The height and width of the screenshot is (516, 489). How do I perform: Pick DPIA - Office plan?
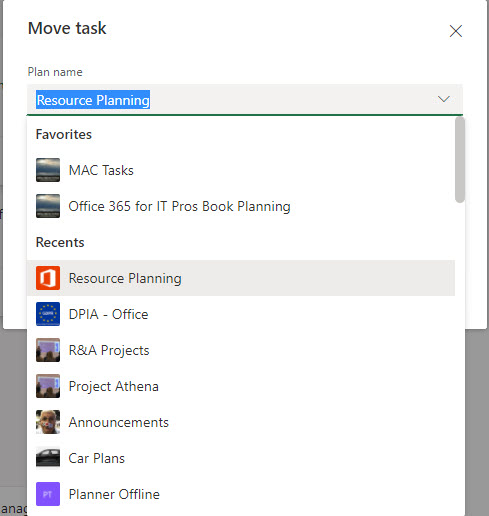pos(241,314)
